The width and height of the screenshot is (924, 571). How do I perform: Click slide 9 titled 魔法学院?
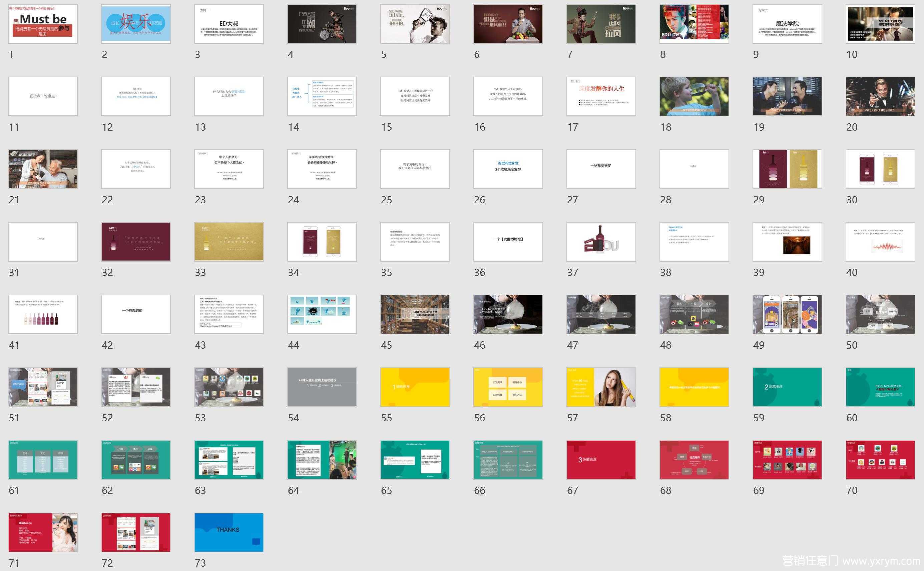787,24
